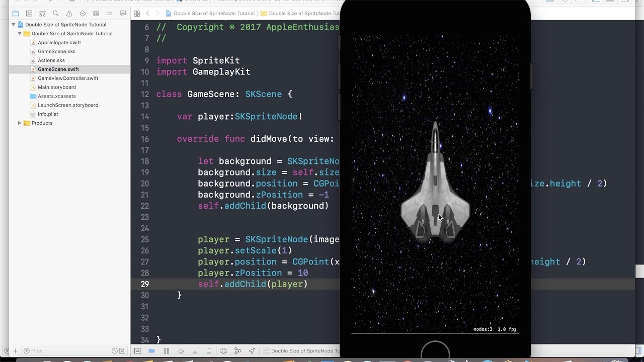Collapse the Double Size of SpriteNode Tutorial group folder

point(20,34)
